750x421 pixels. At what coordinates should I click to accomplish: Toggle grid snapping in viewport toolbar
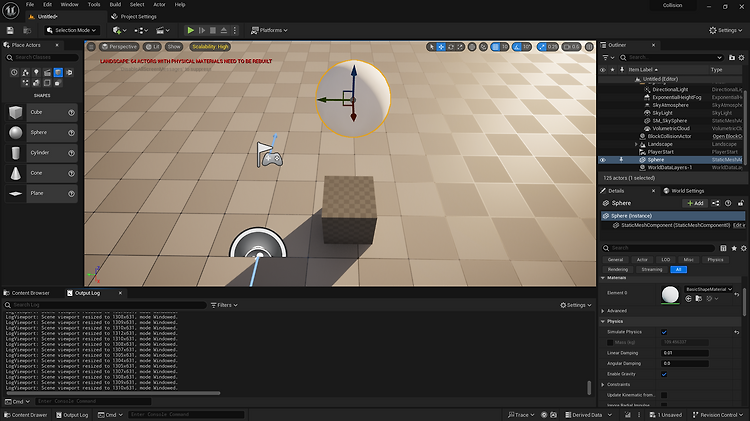496,46
